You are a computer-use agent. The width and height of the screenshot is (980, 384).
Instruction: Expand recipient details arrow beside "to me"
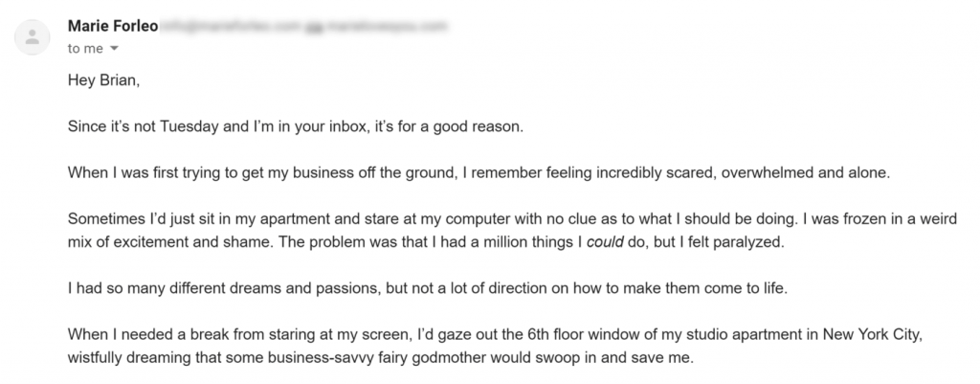[114, 48]
